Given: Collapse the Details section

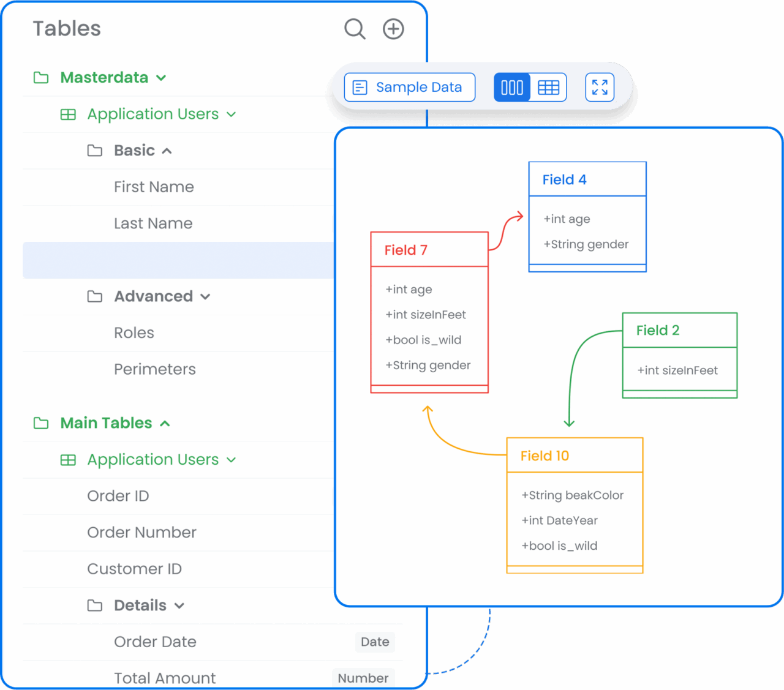Looking at the screenshot, I should [180, 605].
